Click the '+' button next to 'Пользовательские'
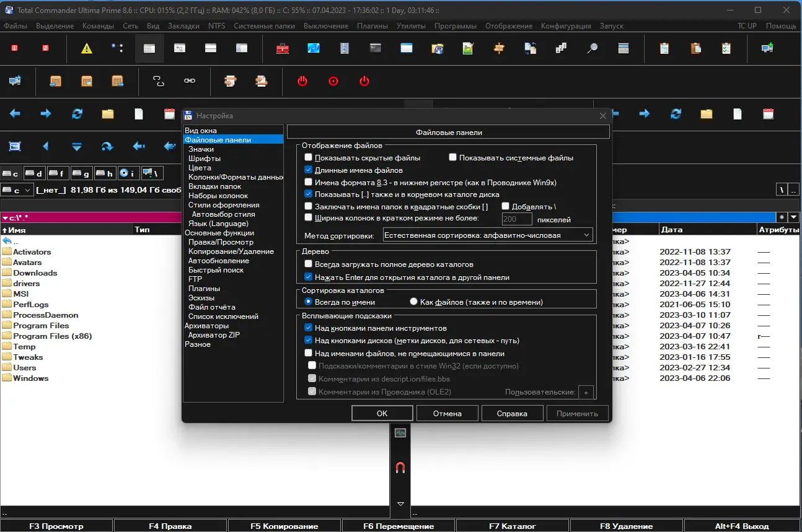Viewport: 802px width, 532px height. (586, 392)
